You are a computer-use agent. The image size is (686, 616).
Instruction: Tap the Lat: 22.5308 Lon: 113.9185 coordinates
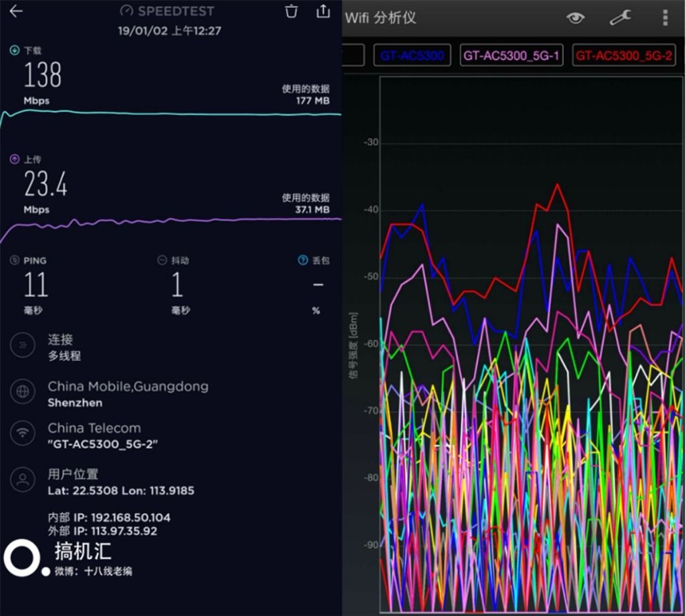pos(121,490)
